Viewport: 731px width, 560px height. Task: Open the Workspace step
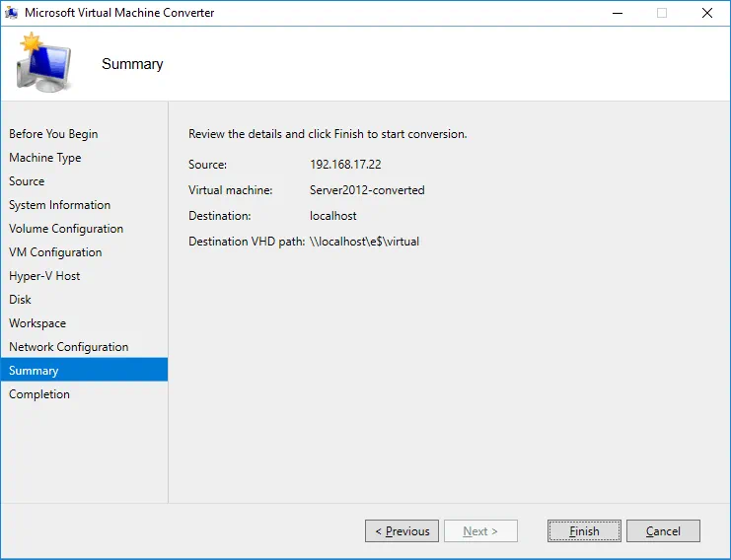click(x=37, y=323)
